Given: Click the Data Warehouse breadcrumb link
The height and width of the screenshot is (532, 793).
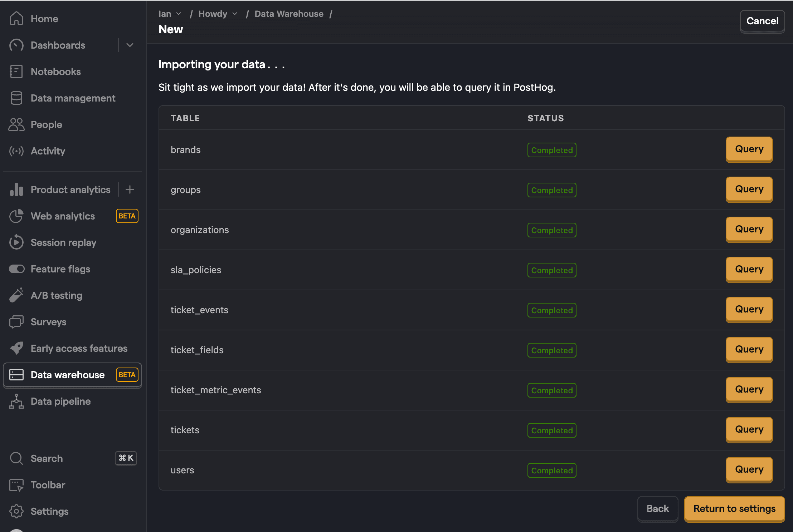Looking at the screenshot, I should coord(289,14).
